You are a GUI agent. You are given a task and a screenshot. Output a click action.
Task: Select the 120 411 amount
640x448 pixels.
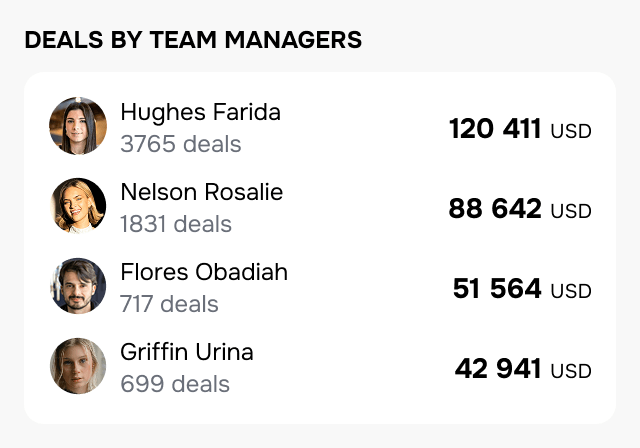(x=495, y=129)
